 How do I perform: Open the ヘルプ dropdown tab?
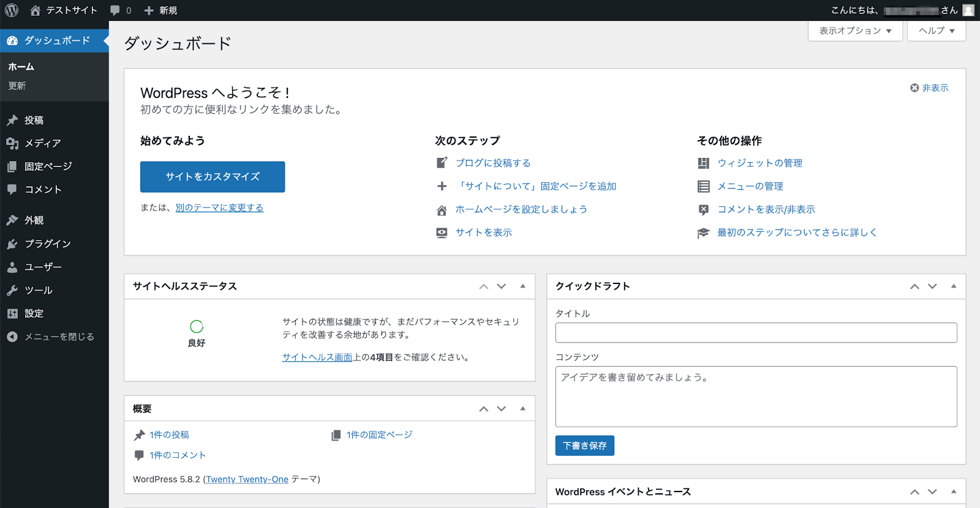pos(937,31)
